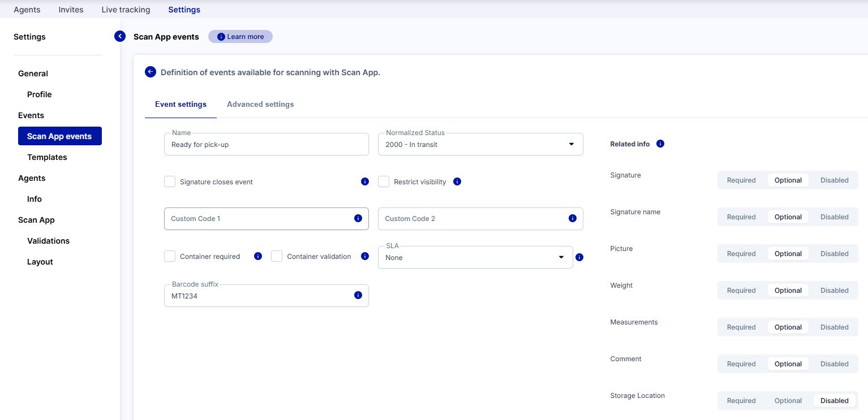Open Live tracking in top menu

click(126, 10)
